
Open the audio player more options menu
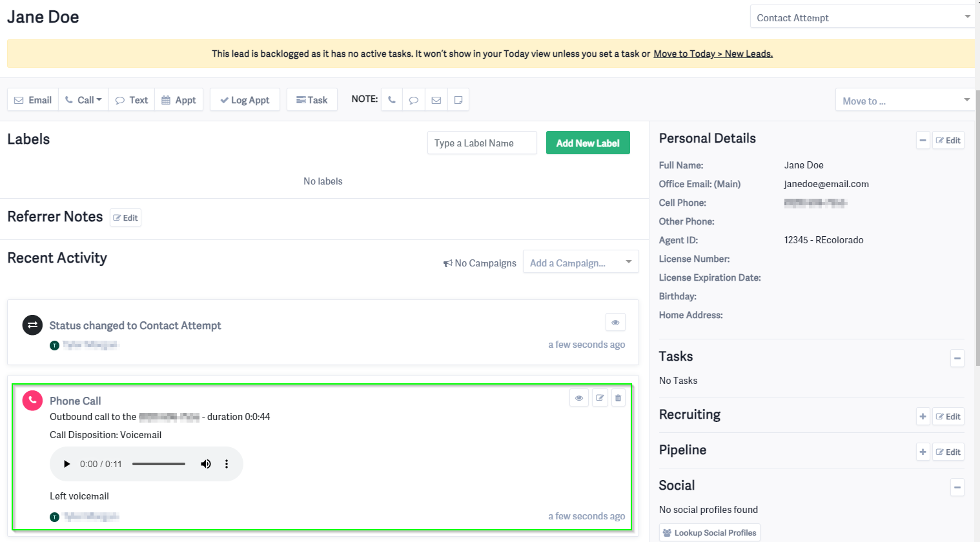coord(227,464)
